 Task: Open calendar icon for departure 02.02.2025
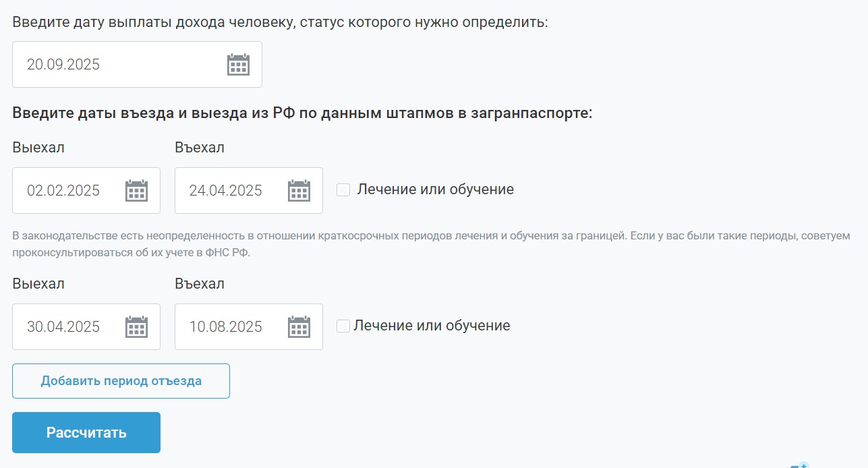(x=136, y=191)
